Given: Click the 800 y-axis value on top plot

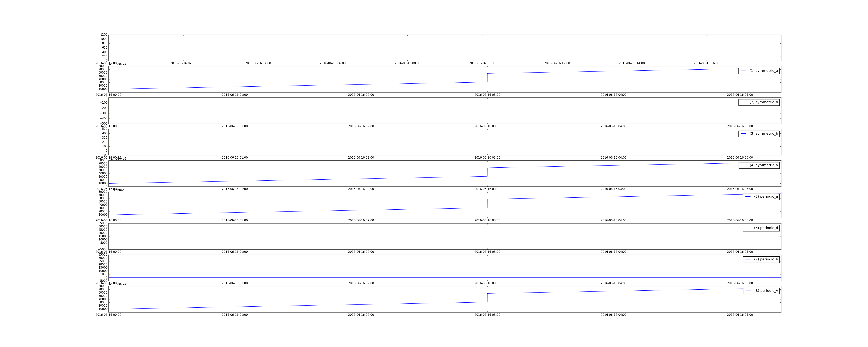Looking at the screenshot, I should pos(105,43).
